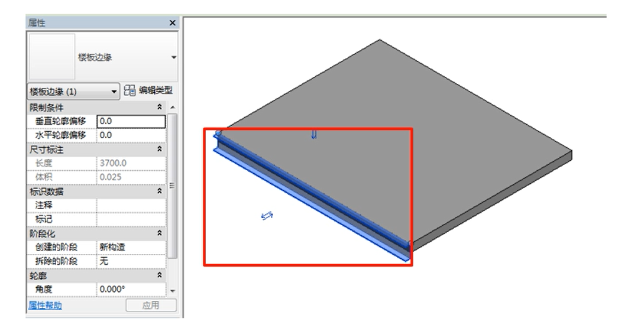Screen dimensions: 644x325
Task: Close the 属性 properties panel
Action: 172,22
